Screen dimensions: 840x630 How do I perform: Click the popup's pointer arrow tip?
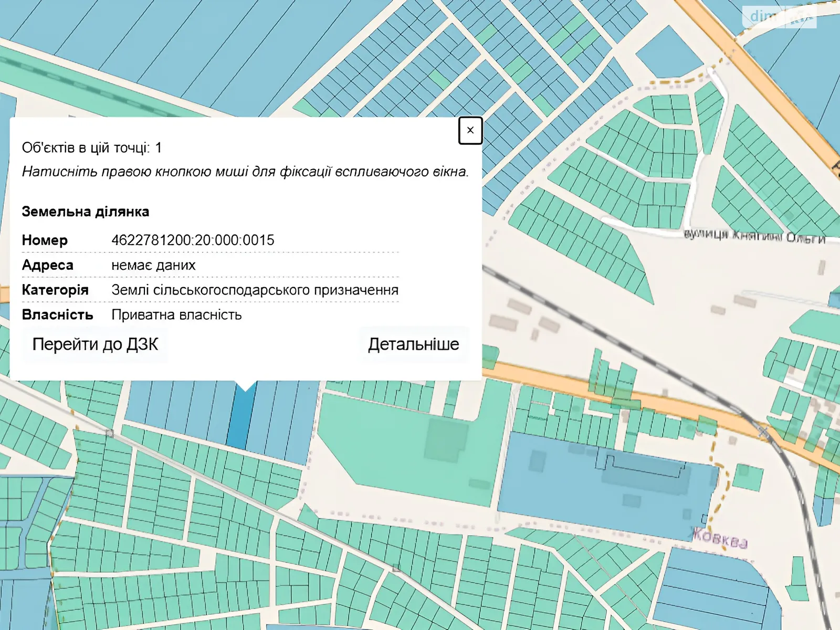246,390
